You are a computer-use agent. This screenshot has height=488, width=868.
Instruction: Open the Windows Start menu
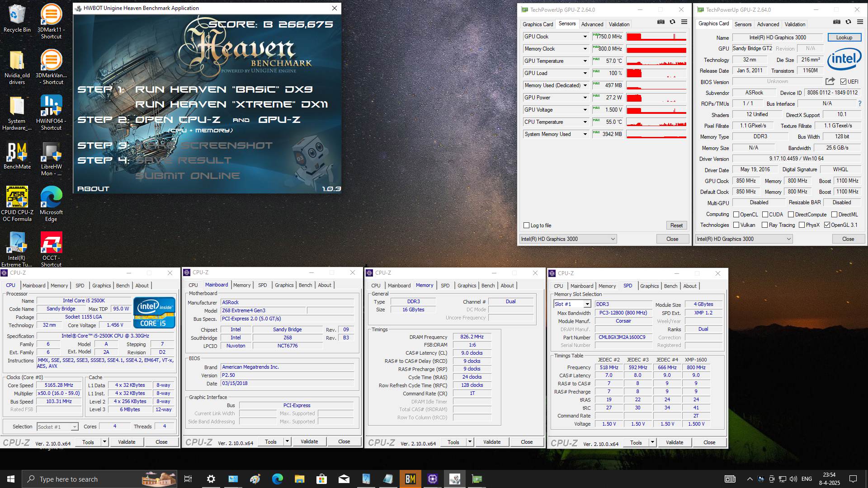[11, 479]
